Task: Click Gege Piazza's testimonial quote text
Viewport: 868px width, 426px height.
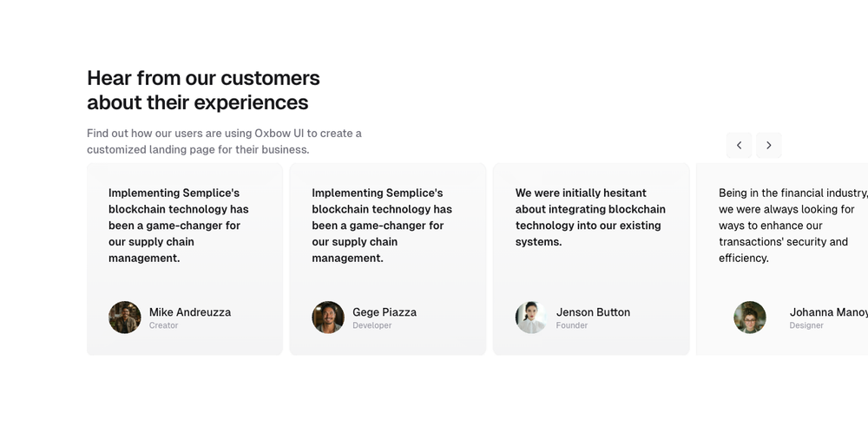Action: (x=381, y=226)
